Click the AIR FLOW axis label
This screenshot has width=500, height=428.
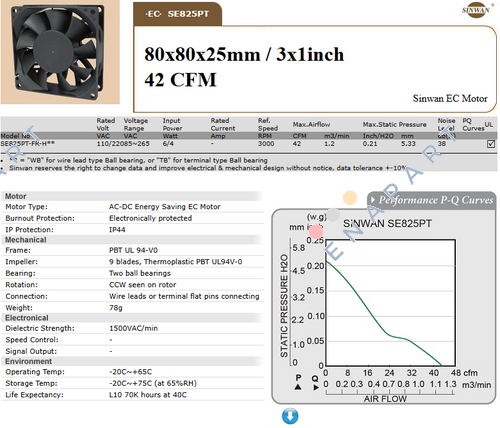coord(385,399)
